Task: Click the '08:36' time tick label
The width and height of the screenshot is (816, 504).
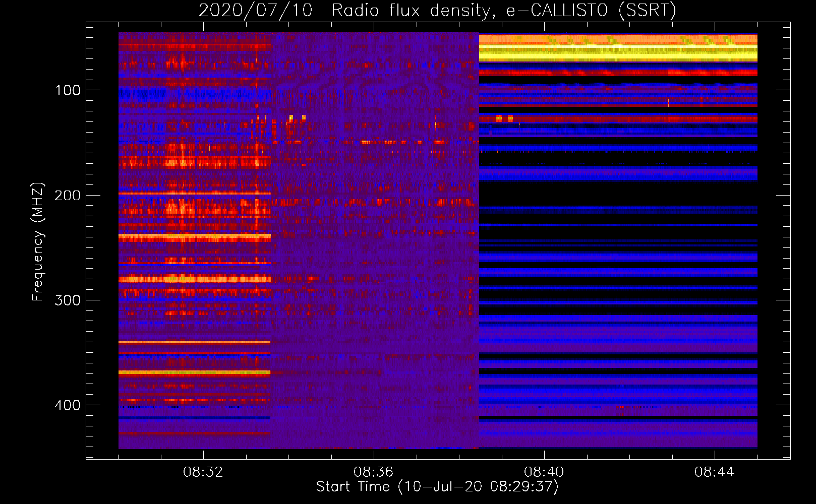Action: coord(374,472)
